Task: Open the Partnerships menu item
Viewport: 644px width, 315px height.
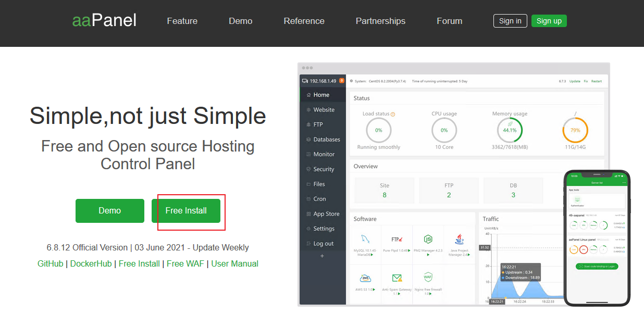Action: click(380, 21)
